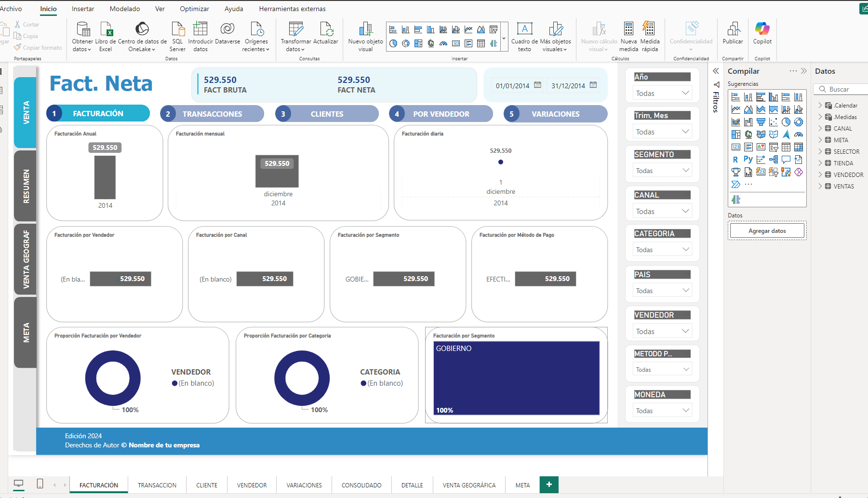Pick the globe map visual icon

[x=748, y=135]
